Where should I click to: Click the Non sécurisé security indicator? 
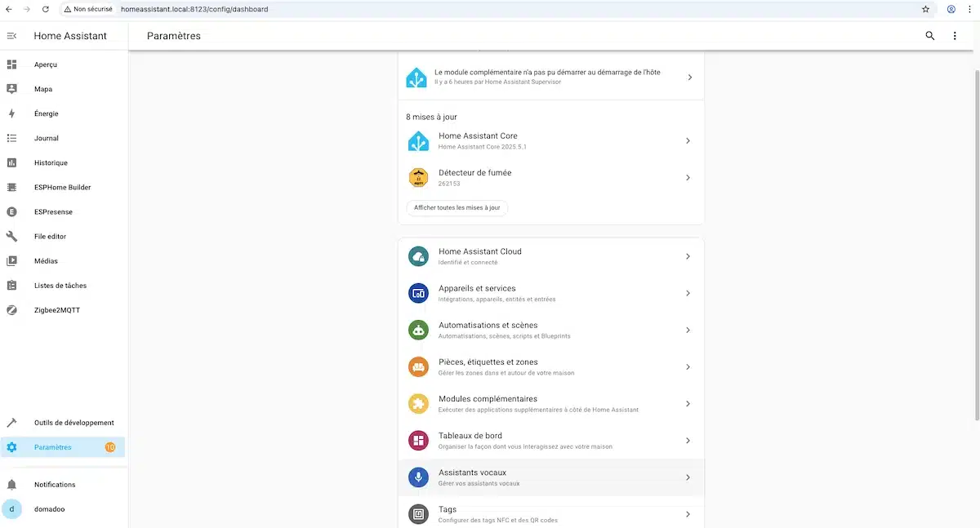point(88,9)
